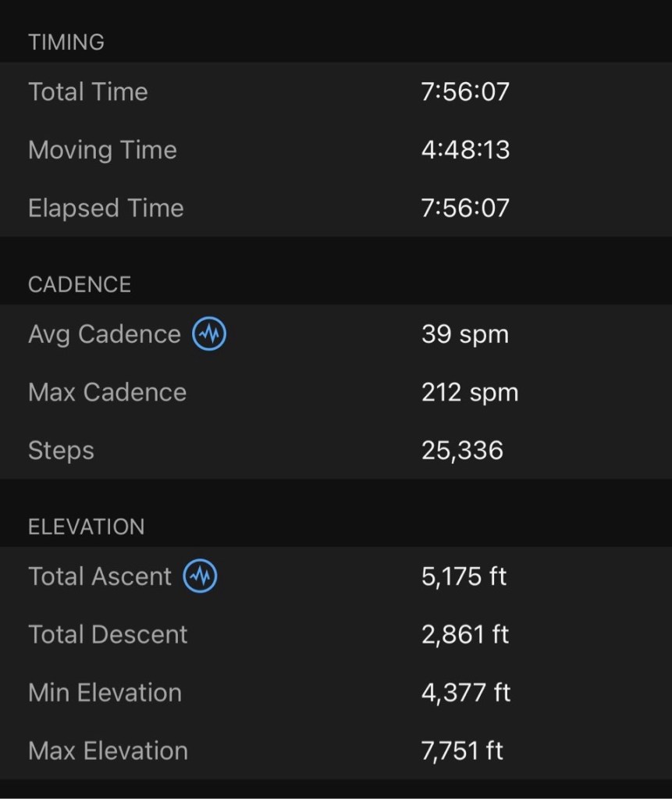This screenshot has width=672, height=799.
Task: Select the 25,336 steps value
Action: [462, 451]
